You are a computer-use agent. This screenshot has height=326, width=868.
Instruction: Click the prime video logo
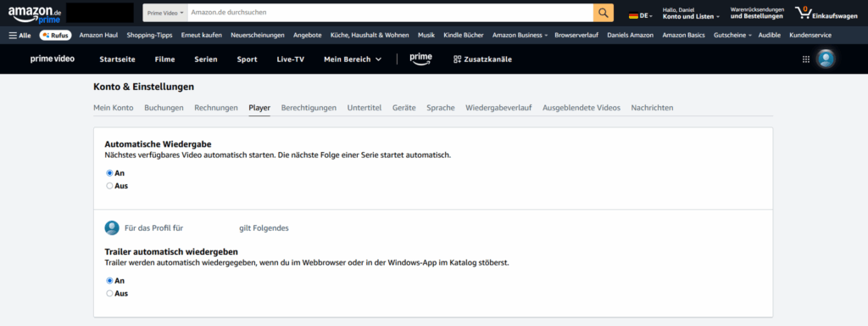[53, 59]
